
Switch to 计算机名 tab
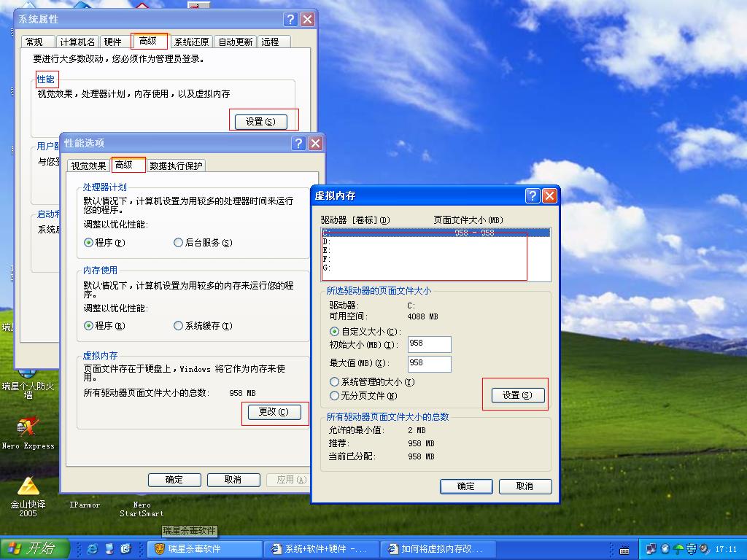click(77, 42)
